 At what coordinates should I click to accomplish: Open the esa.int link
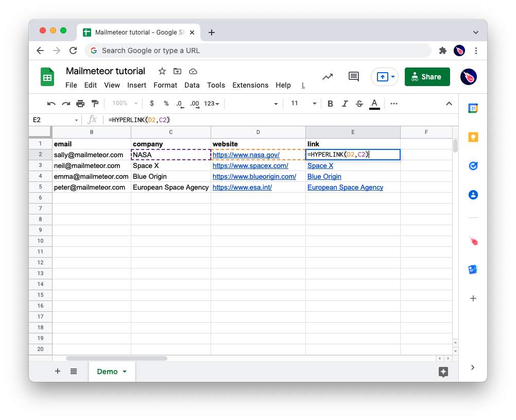242,188
